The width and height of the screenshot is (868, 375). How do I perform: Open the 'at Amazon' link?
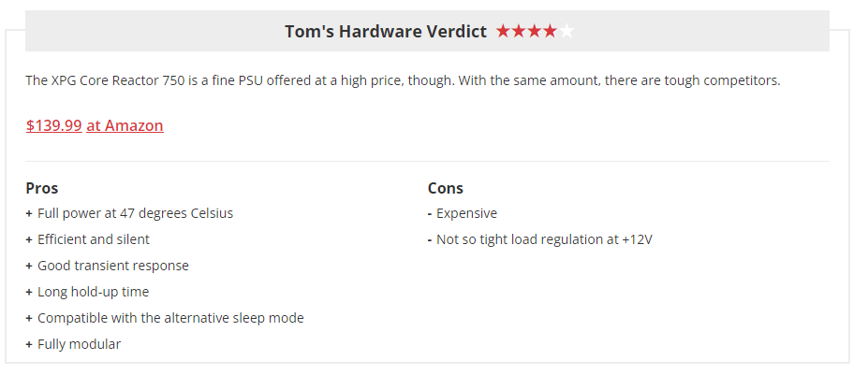(125, 125)
